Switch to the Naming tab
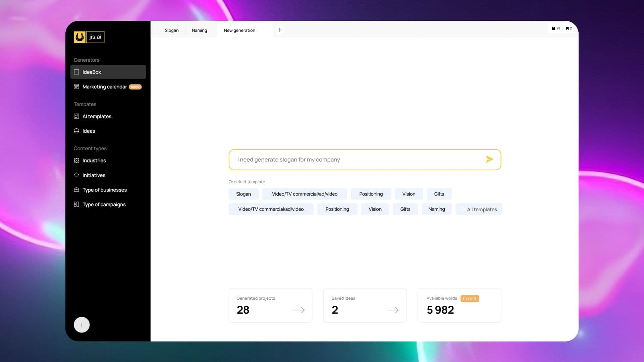This screenshot has width=644, height=362. 199,29
